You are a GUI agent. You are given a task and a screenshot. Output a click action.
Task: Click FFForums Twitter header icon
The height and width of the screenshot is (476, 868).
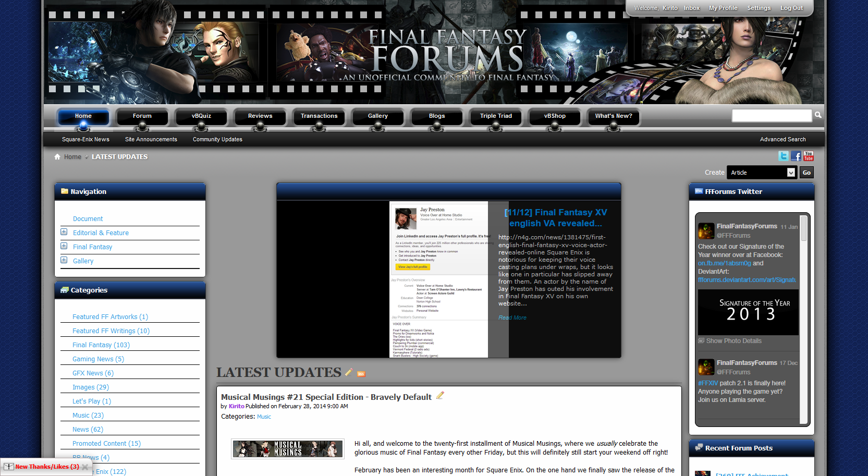pyautogui.click(x=699, y=191)
